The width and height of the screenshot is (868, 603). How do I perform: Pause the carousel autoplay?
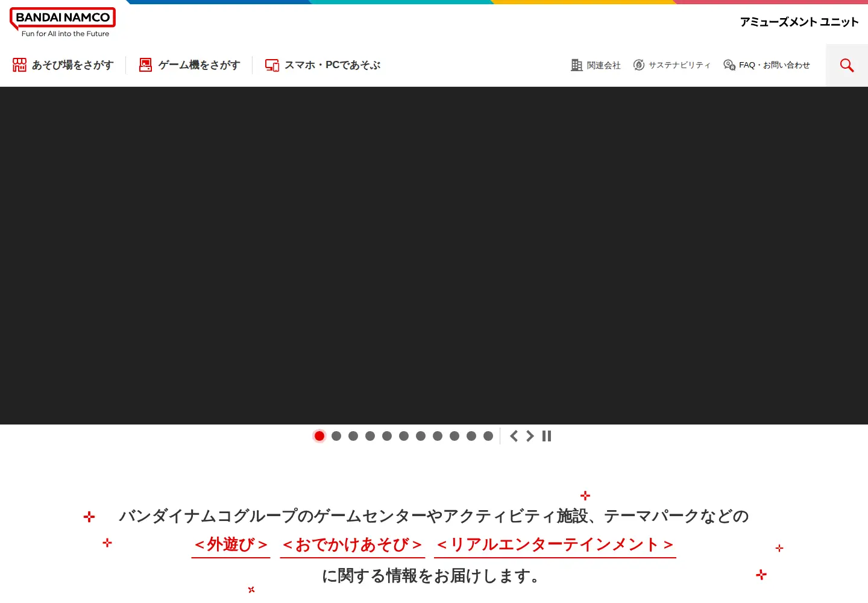pos(547,436)
